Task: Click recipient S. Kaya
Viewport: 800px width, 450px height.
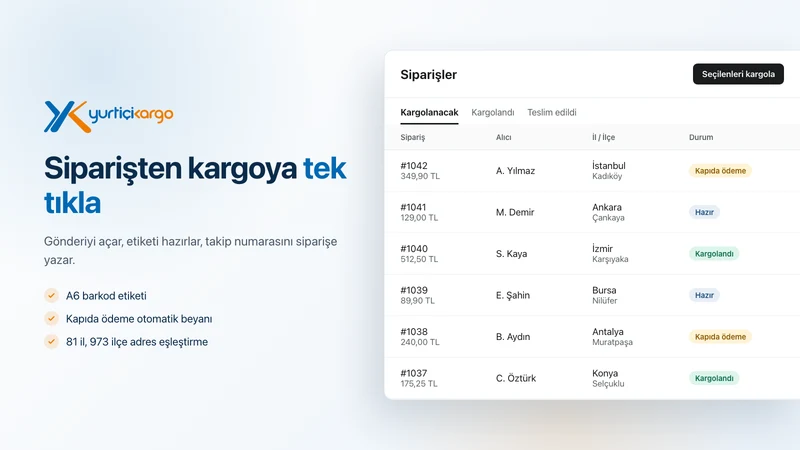Action: [x=511, y=254]
